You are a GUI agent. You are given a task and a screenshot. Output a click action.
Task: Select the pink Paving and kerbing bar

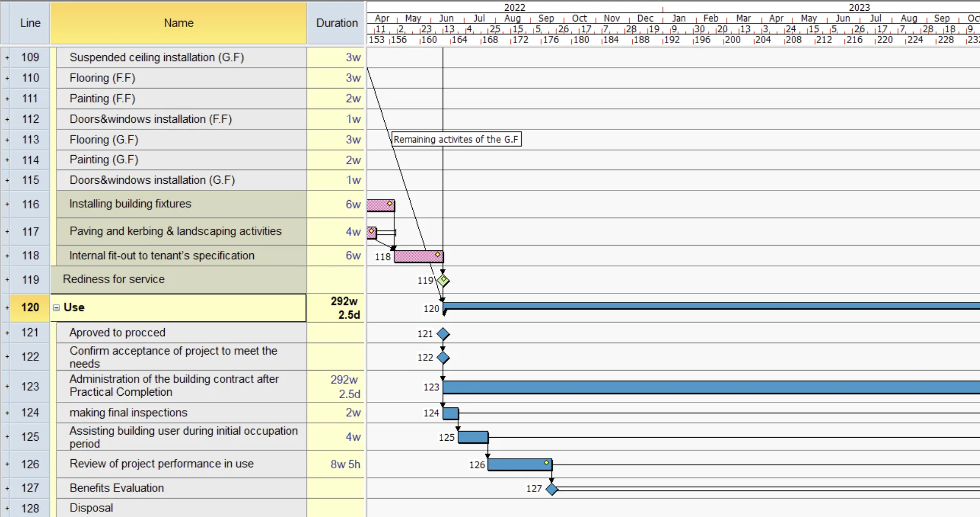point(372,233)
